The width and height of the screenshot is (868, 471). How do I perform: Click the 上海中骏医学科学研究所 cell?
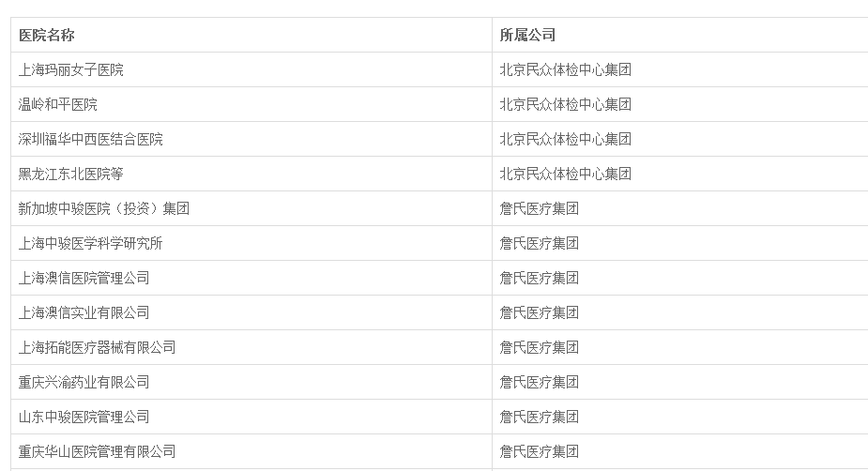(x=91, y=243)
